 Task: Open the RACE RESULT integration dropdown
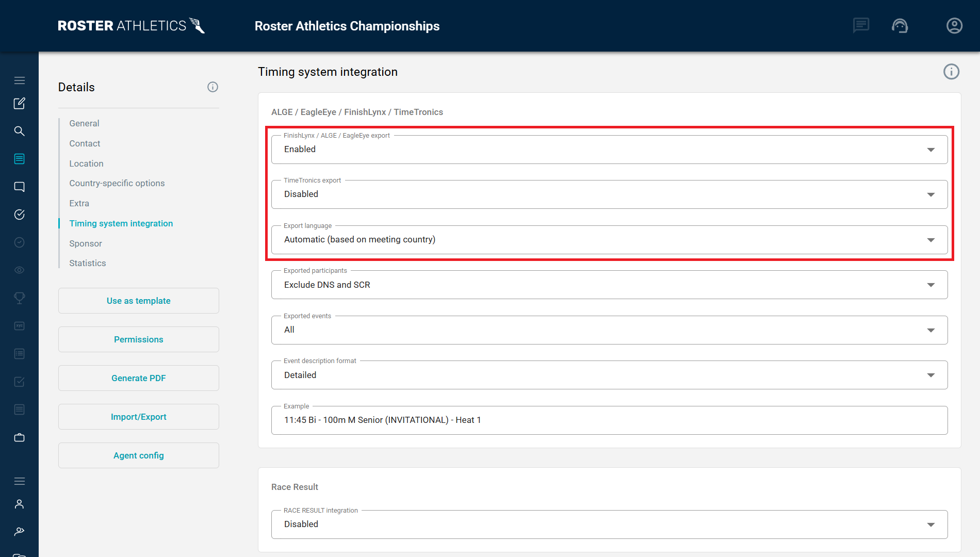609,525
